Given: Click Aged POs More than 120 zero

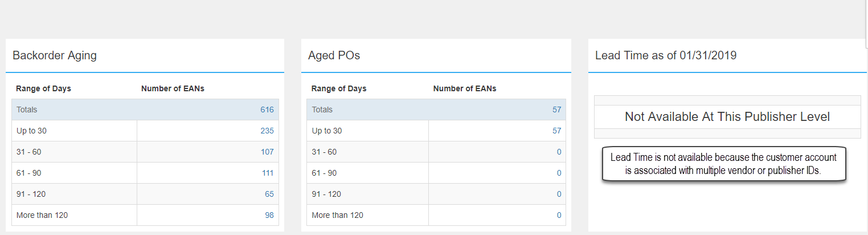Looking at the screenshot, I should coord(559,215).
